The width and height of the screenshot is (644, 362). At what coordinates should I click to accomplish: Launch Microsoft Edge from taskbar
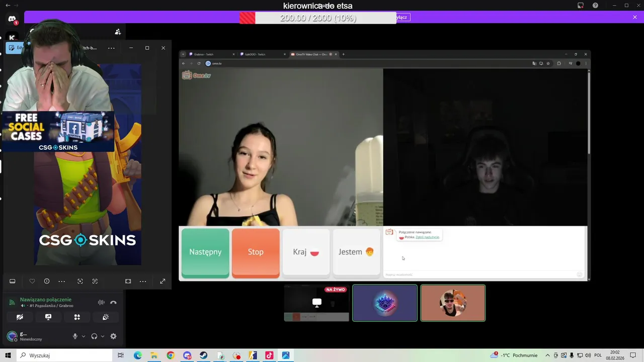[x=137, y=355]
